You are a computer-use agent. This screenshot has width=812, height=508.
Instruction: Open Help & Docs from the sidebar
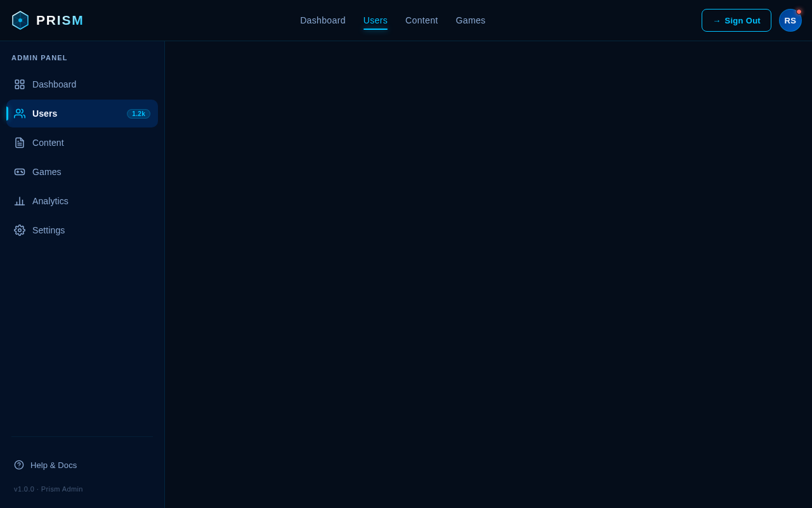[x=53, y=465]
